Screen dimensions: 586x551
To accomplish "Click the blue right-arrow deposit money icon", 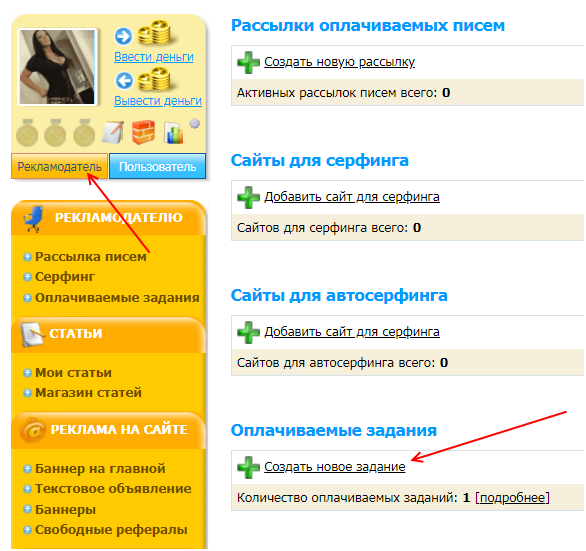I will (x=123, y=36).
